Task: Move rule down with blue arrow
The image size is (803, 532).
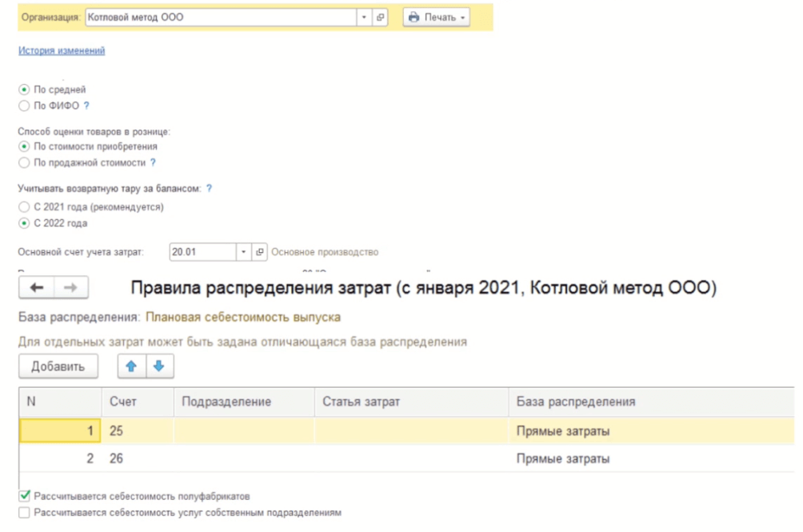Action: [x=158, y=366]
